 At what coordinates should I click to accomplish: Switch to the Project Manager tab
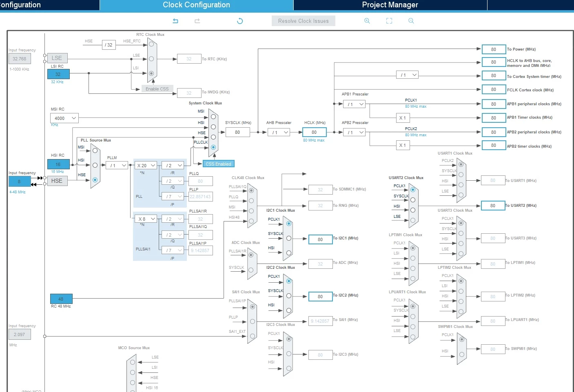tap(390, 5)
